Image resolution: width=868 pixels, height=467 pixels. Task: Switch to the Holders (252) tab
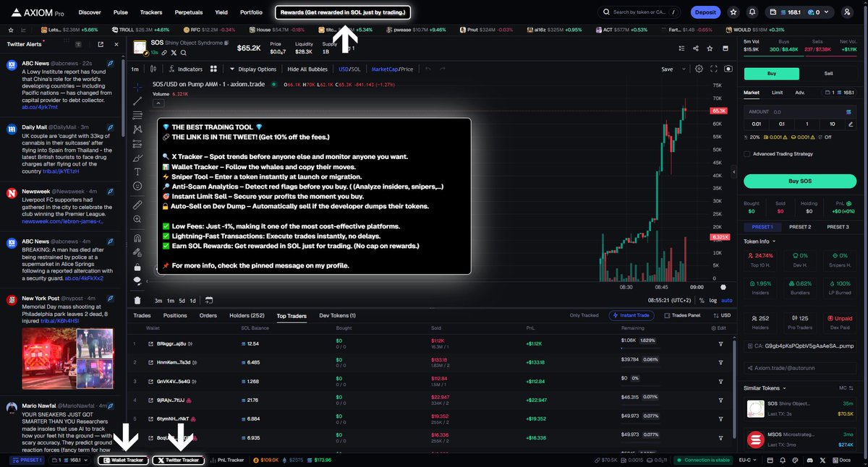(x=247, y=315)
